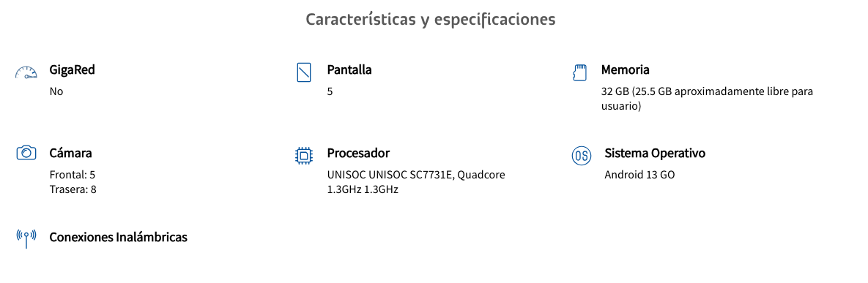
Task: Select the GigaRed heading
Action: click(72, 70)
